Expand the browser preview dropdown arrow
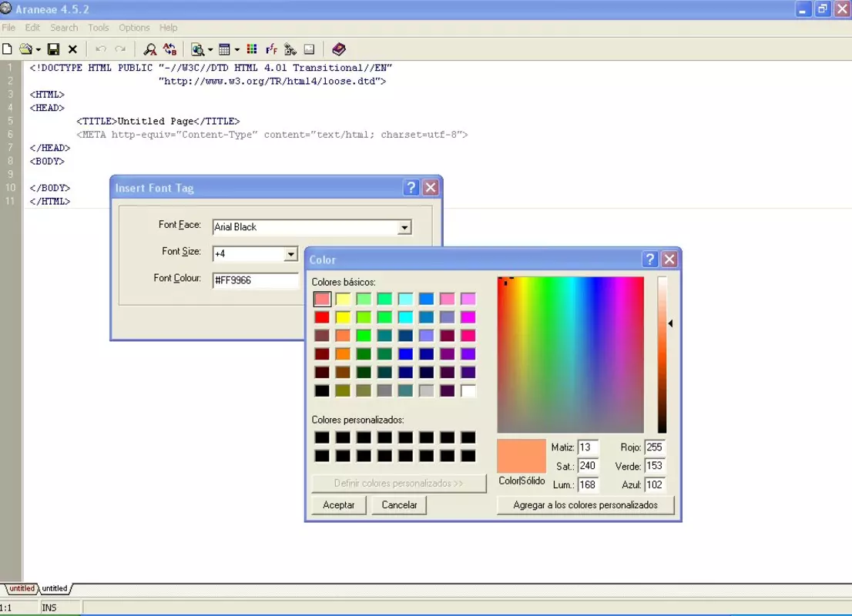This screenshot has width=852, height=616. click(210, 50)
